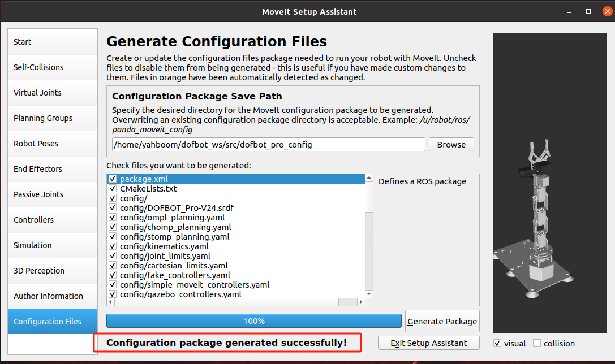Open the Start step in sidebar
Screen dimensions: 615x364
(x=53, y=41)
